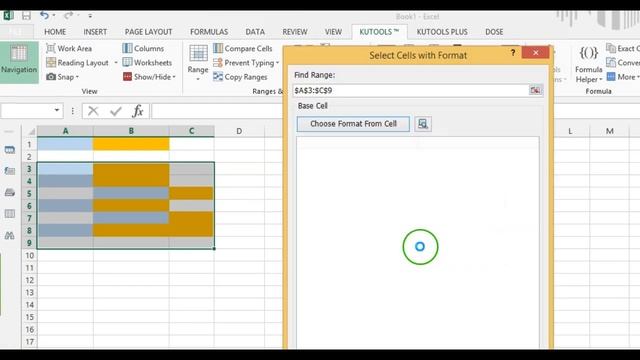Select column A header

[x=65, y=131]
